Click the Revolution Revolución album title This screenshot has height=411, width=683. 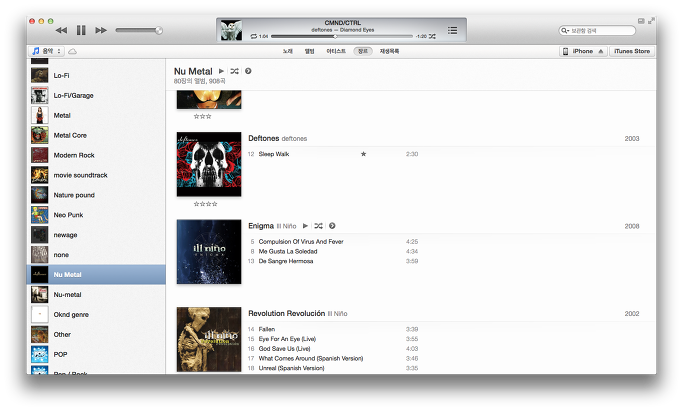[x=286, y=313]
